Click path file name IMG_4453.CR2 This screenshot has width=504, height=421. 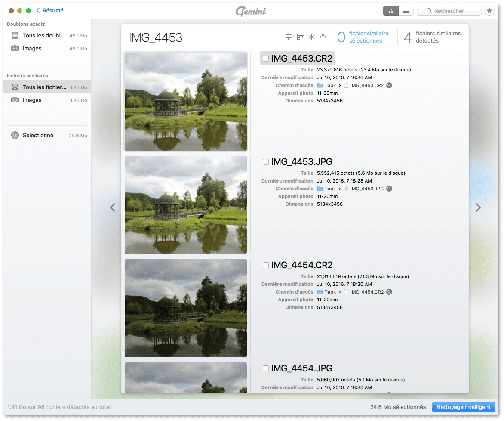pos(367,85)
